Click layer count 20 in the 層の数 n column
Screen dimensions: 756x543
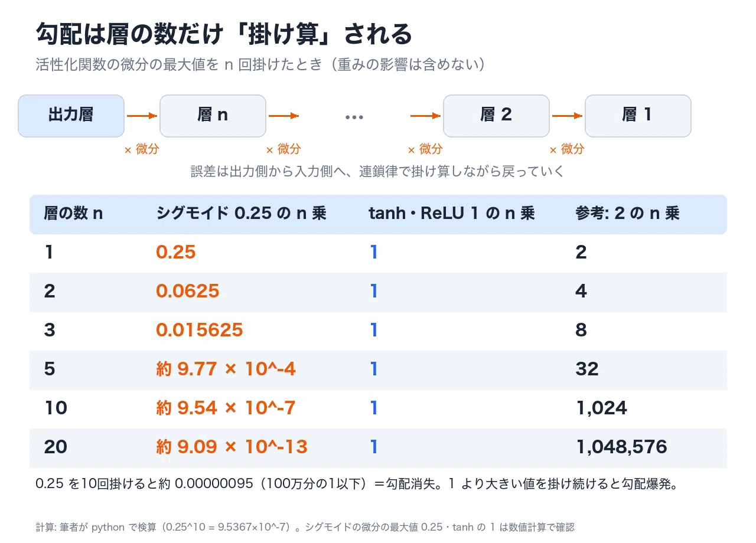pyautogui.click(x=56, y=447)
